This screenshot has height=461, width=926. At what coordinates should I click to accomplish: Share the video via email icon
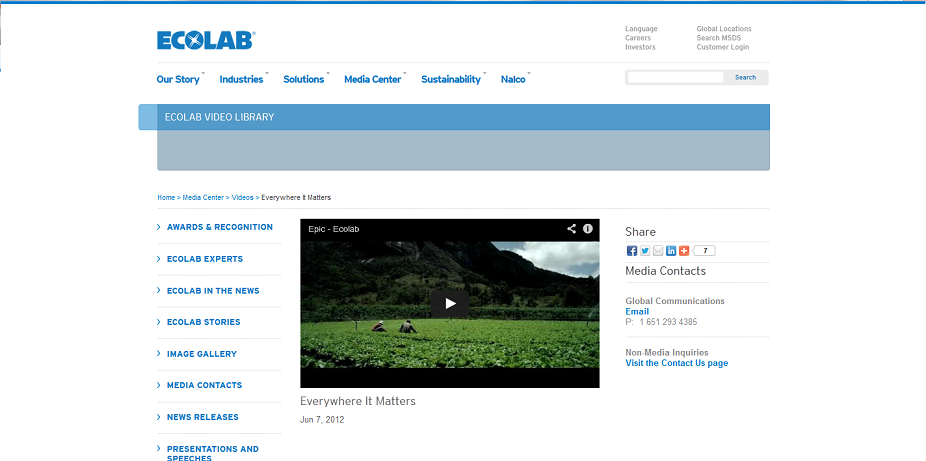pos(658,251)
